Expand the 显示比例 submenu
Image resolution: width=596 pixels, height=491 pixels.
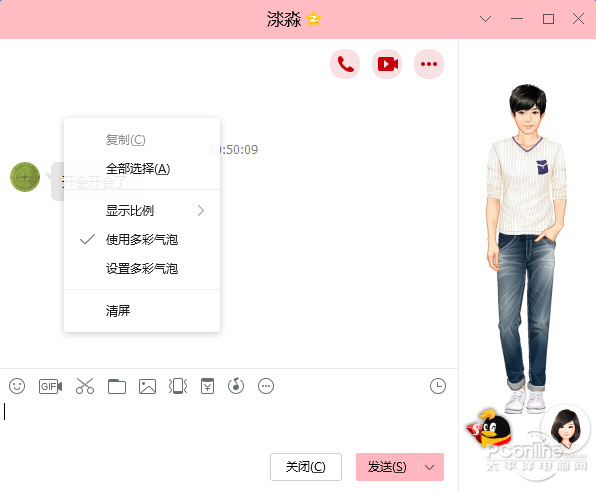pos(142,211)
